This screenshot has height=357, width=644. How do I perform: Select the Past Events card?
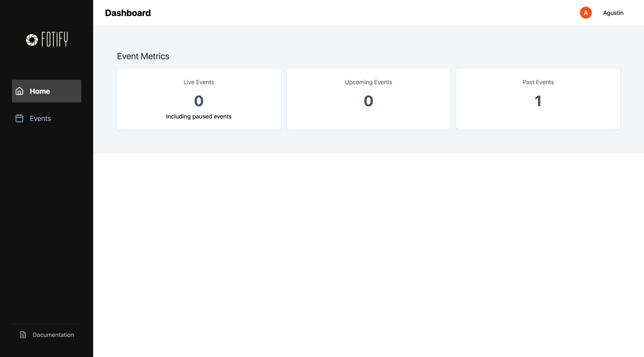[538, 99]
